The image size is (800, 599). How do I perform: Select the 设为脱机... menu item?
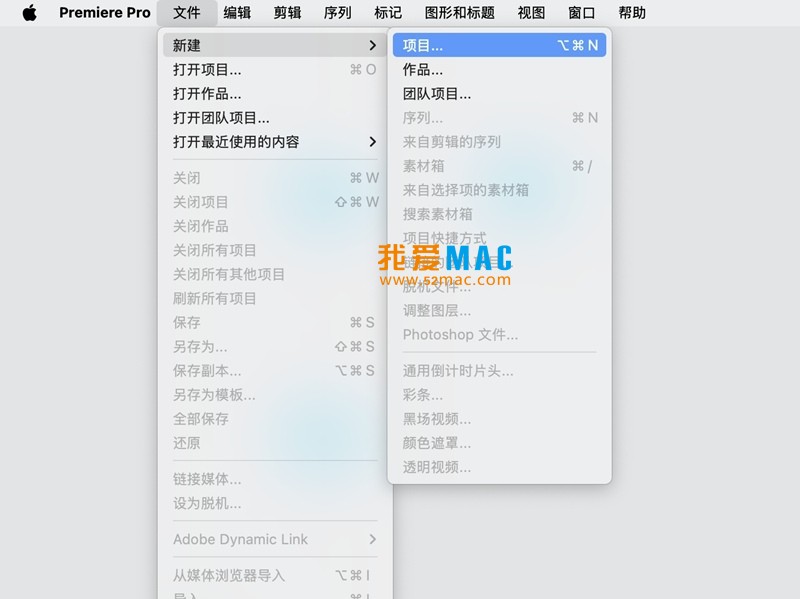point(275,503)
